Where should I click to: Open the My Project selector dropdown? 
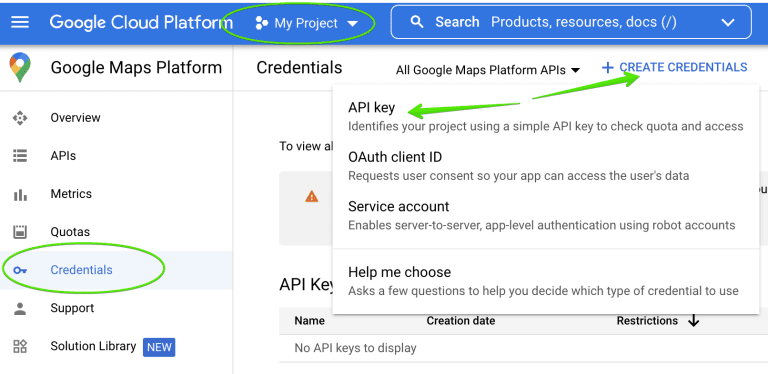(307, 23)
